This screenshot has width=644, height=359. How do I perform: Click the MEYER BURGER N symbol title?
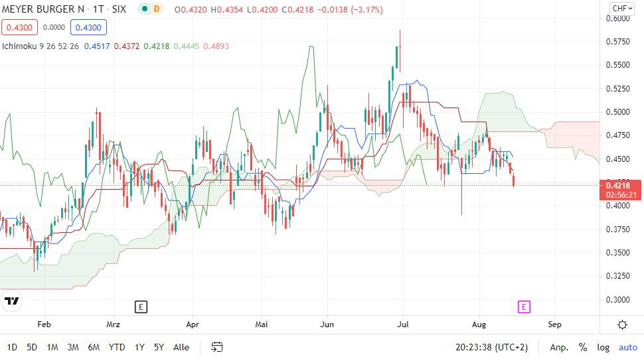point(43,9)
